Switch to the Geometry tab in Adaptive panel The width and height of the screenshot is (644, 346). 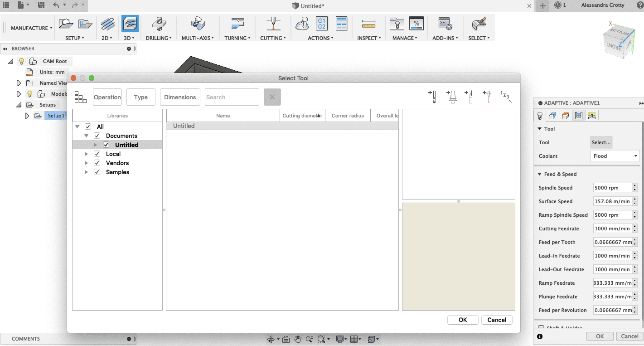point(552,116)
